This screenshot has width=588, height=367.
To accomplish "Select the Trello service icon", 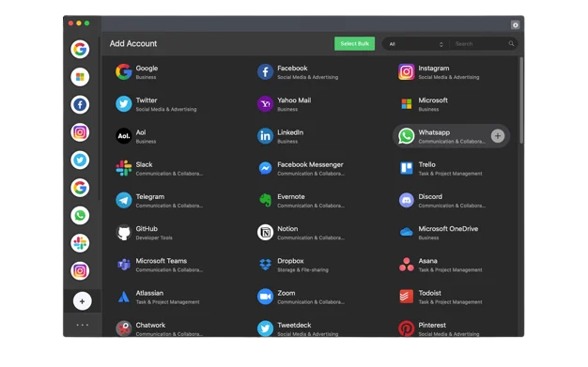I will (406, 168).
